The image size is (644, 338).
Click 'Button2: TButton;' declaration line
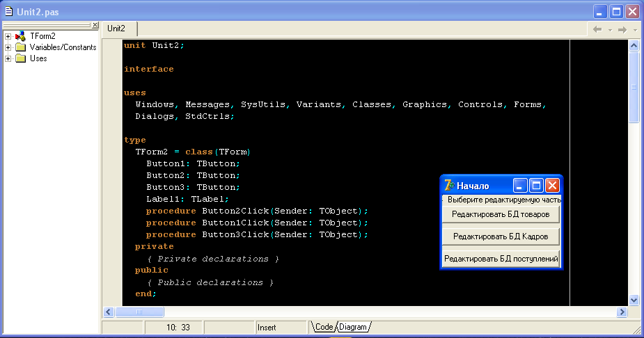click(x=193, y=175)
